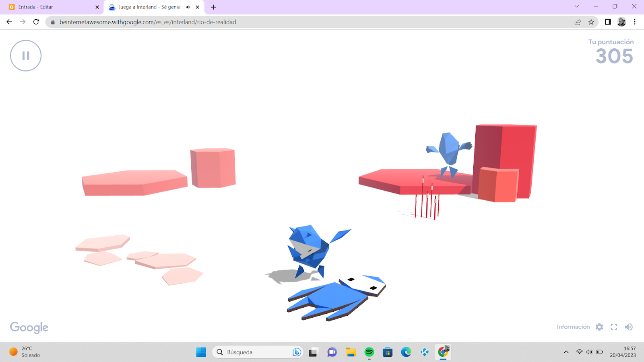This screenshot has width=644, height=362.
Task: Open Wi-Fi network settings icon
Action: [579, 352]
